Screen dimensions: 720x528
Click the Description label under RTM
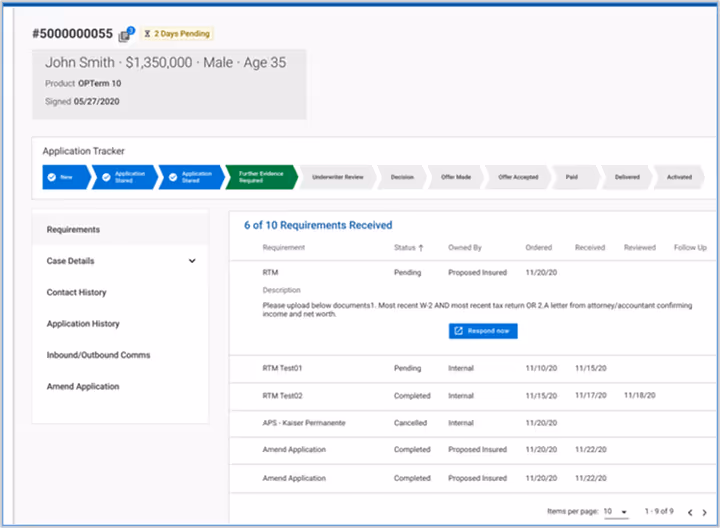pyautogui.click(x=281, y=290)
